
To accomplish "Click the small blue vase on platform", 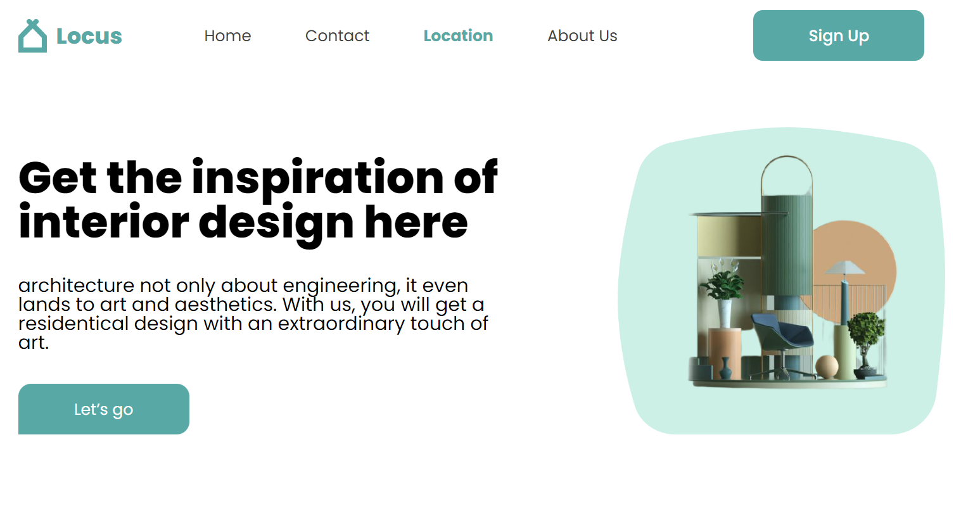I will click(x=725, y=368).
